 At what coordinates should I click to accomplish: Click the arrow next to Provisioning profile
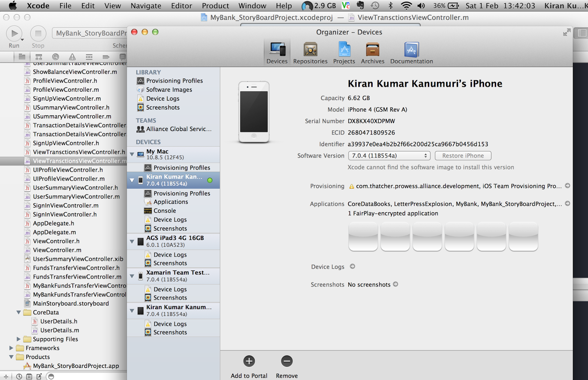(x=567, y=186)
